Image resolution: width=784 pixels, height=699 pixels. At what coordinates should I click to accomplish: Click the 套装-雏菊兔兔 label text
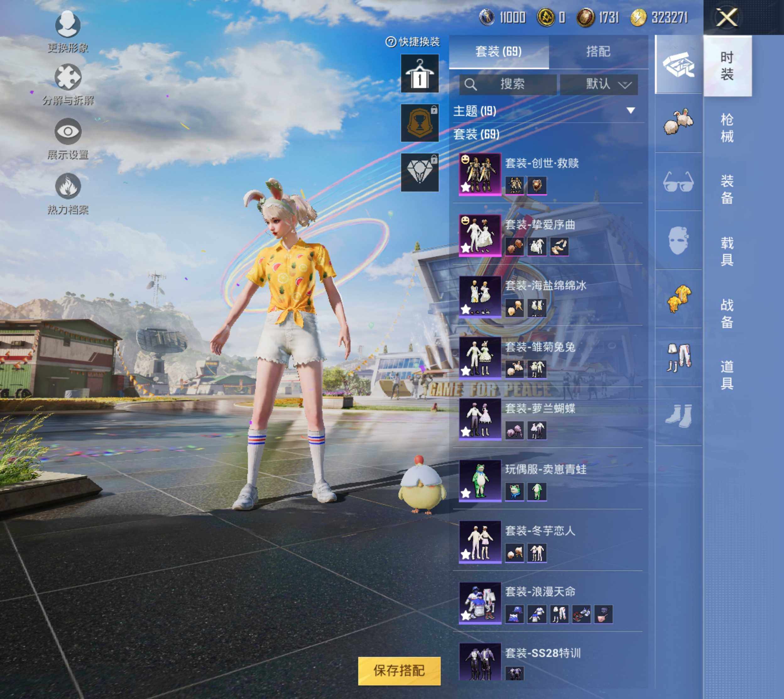(x=540, y=347)
